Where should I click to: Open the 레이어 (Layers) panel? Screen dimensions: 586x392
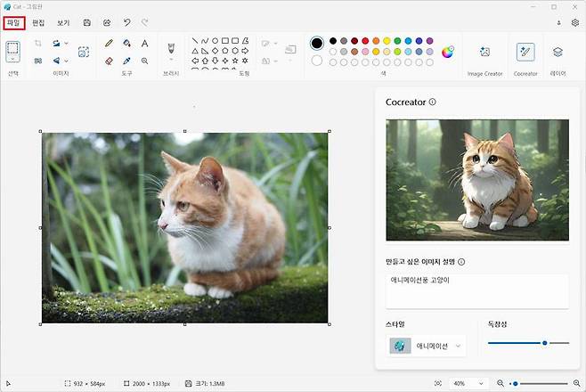coord(558,53)
